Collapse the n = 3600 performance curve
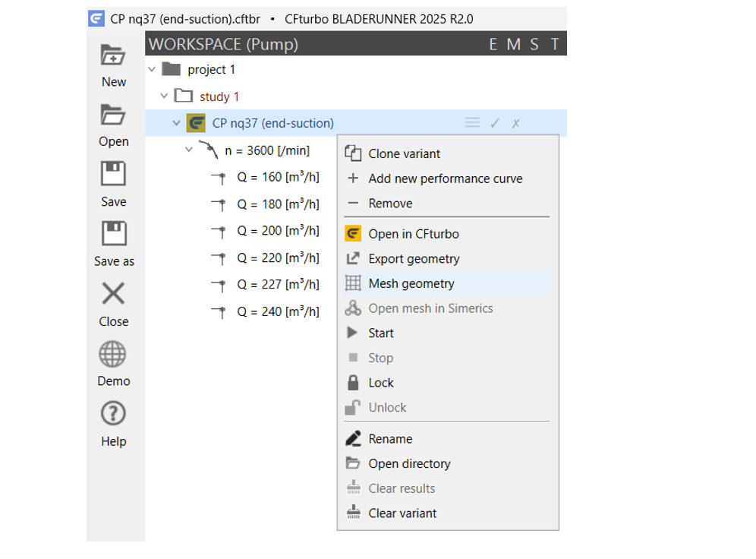This screenshot has width=756, height=559. coord(189,150)
